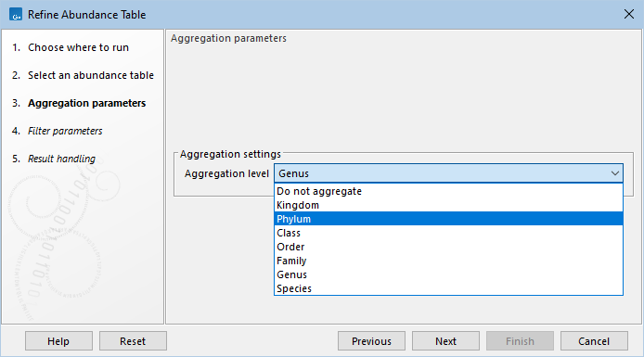The width and height of the screenshot is (644, 357).
Task: Select Kingdom aggregation level
Action: point(448,205)
